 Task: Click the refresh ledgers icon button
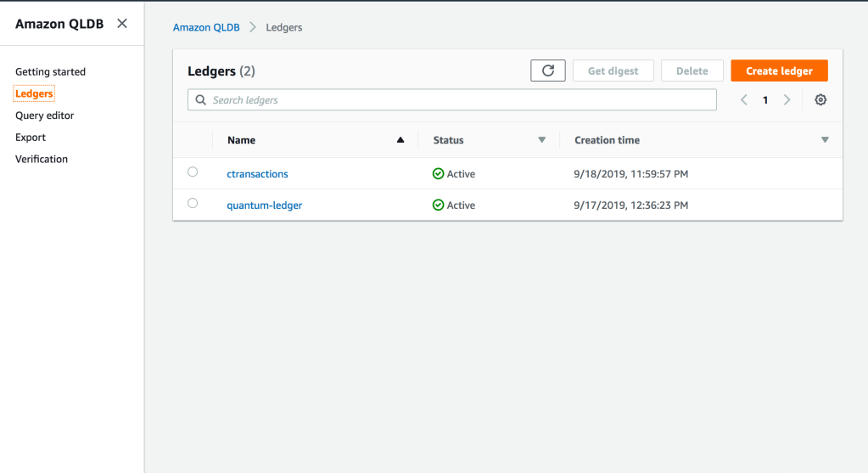[548, 71]
